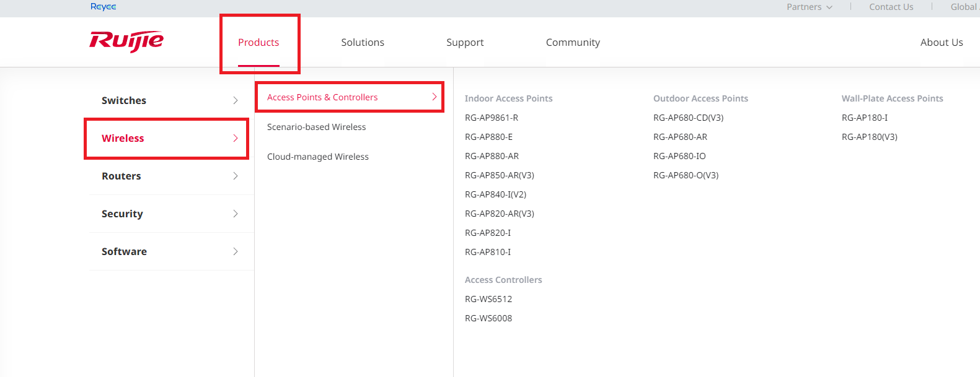Expand Wireless category chevron
The height and width of the screenshot is (377, 980).
236,138
